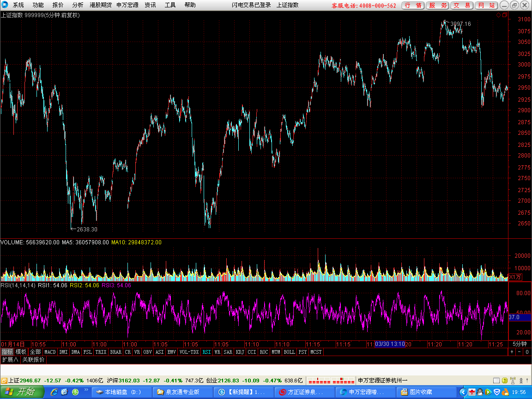Switch to MCST indicator tab
This screenshot has width=532, height=399.
(316, 352)
